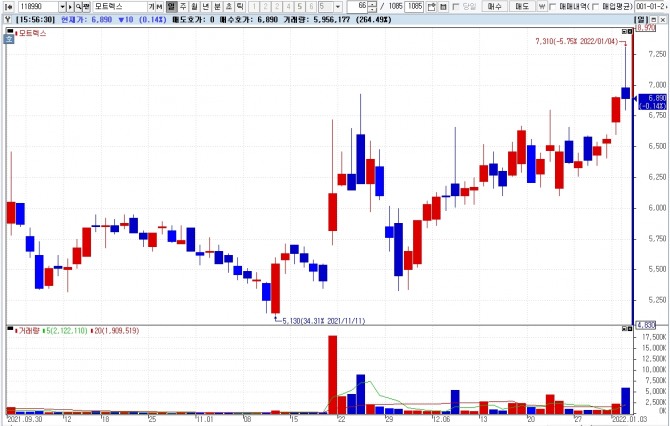Viewport: 670px width, 426px height.
Task: Select the 틱 (tick) chart period
Action: (x=240, y=7)
